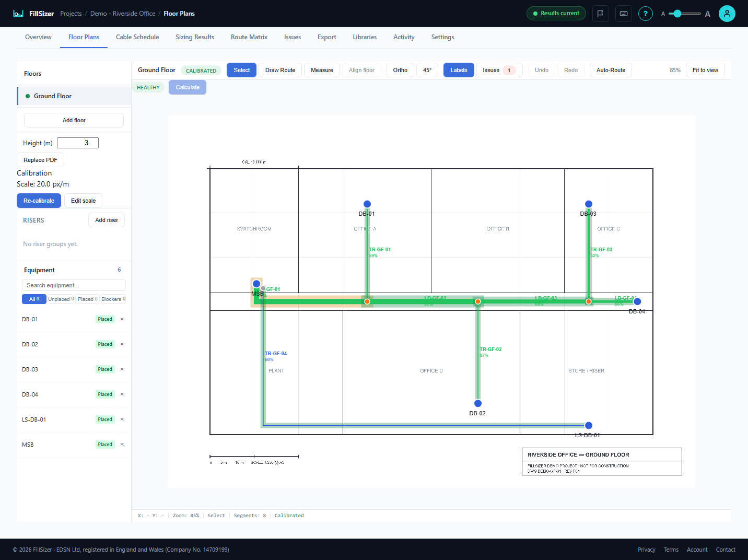Run Auto-Route
This screenshot has height=560, width=748.
coord(611,70)
